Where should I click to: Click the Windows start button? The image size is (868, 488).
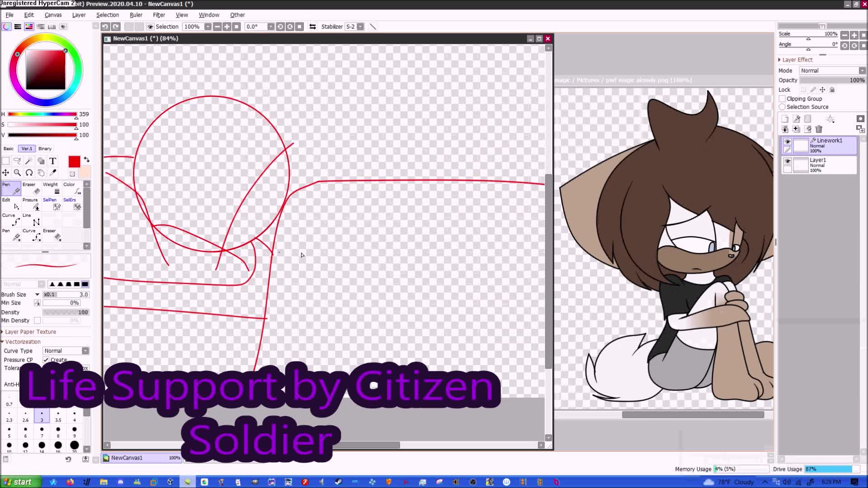pyautogui.click(x=21, y=482)
